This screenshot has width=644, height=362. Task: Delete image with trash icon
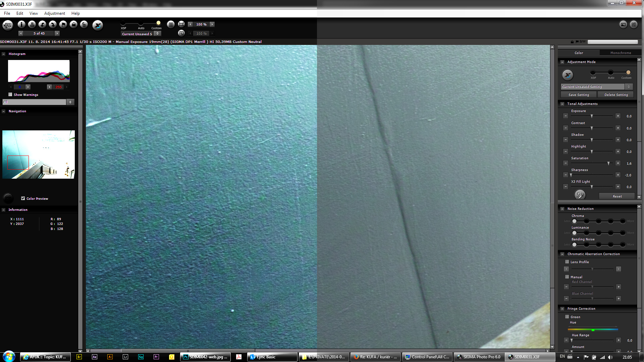[84, 24]
